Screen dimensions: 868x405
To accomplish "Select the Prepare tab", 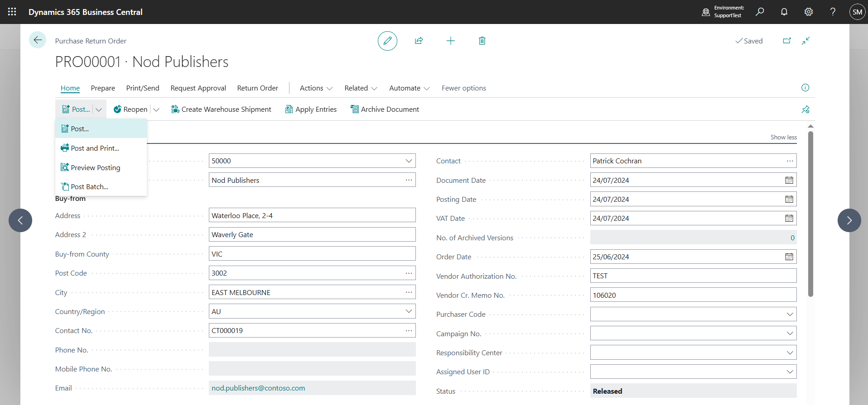I will [103, 88].
